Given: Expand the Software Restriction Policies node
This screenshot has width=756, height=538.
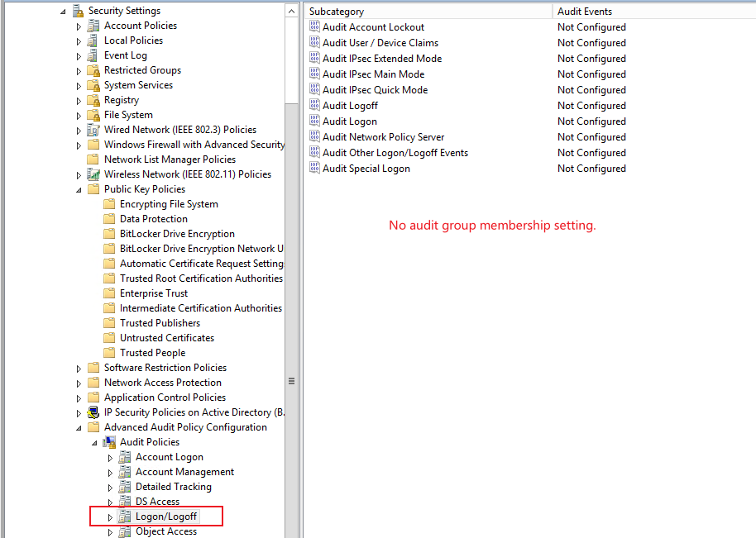Looking at the screenshot, I should pyautogui.click(x=79, y=369).
